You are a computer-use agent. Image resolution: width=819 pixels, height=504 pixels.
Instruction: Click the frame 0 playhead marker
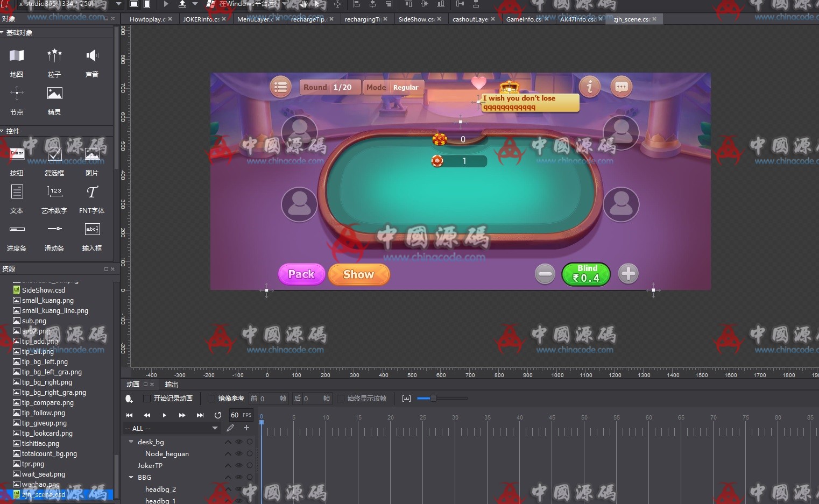point(262,422)
